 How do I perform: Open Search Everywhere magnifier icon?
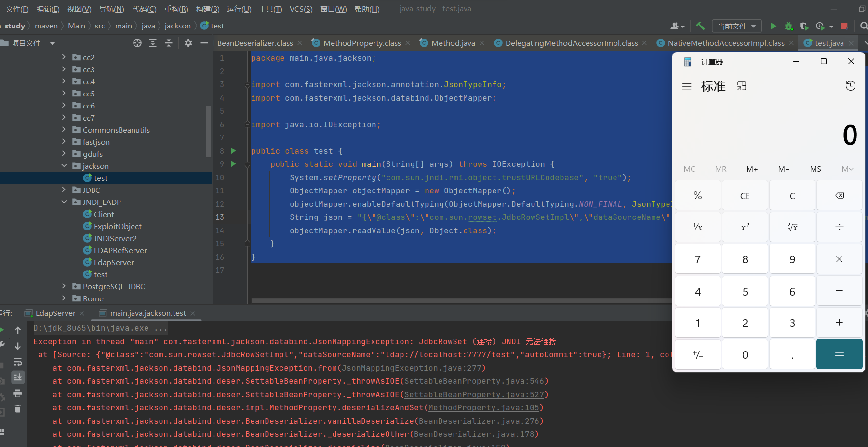point(864,26)
